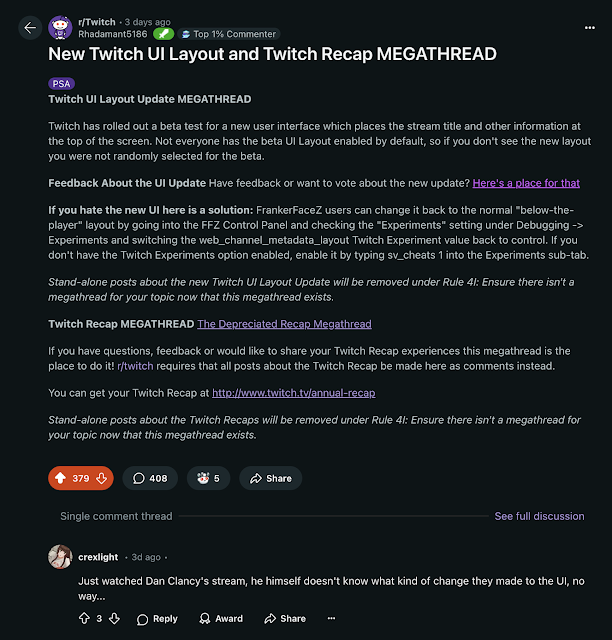Award crexlight's comment
Viewport: 612px width, 640px height.
(x=220, y=618)
